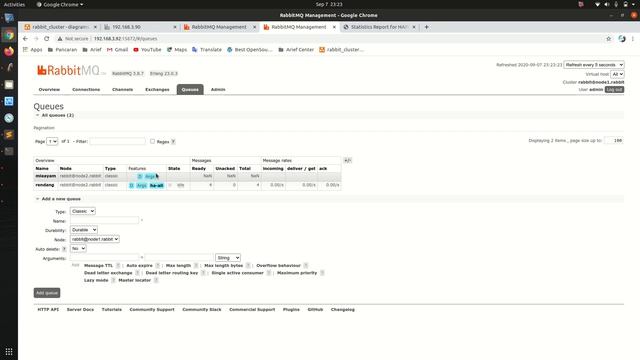Open the Virtual host dropdown
Viewport: 640px width, 360px height.
coord(617,74)
